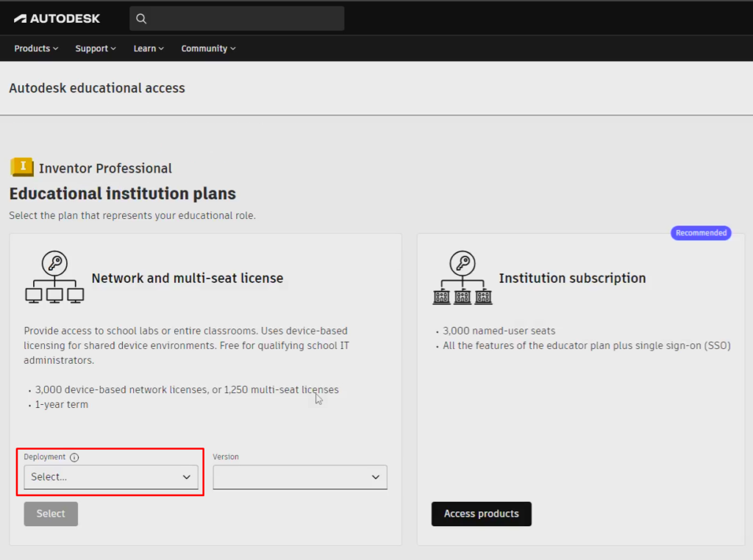Image resolution: width=753 pixels, height=560 pixels.
Task: Click the Version field label
Action: (x=226, y=457)
